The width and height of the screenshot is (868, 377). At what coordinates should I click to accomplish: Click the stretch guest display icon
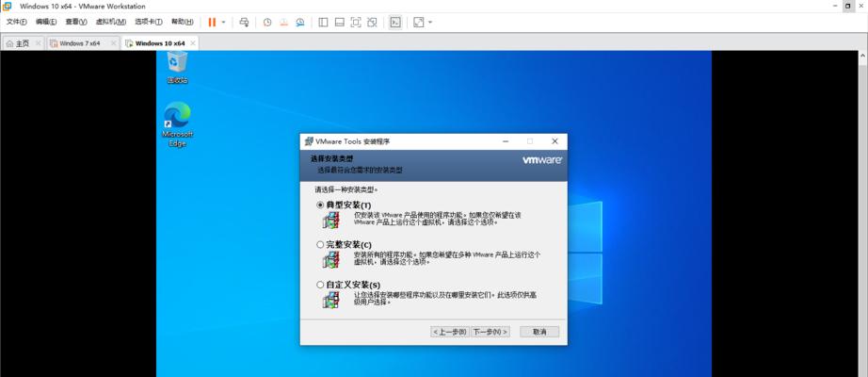[x=419, y=23]
